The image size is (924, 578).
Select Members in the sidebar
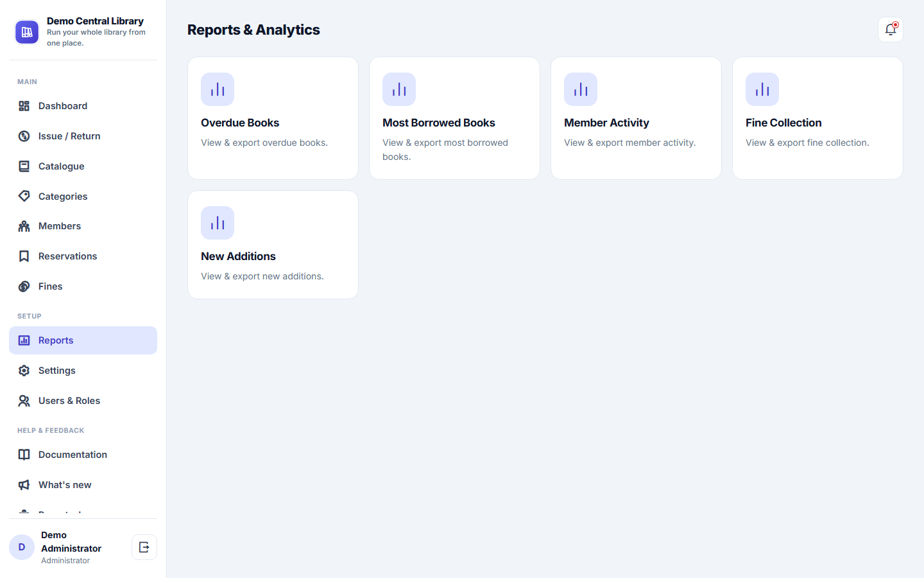[x=83, y=226]
